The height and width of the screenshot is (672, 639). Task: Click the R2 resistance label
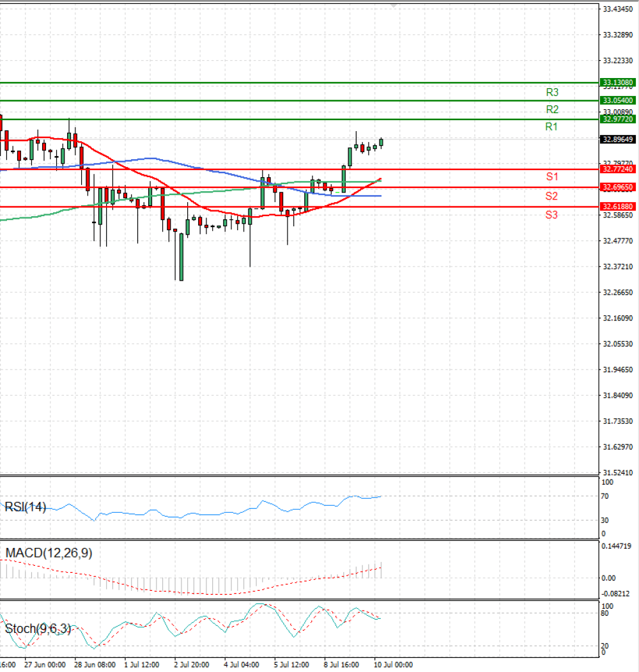click(552, 109)
